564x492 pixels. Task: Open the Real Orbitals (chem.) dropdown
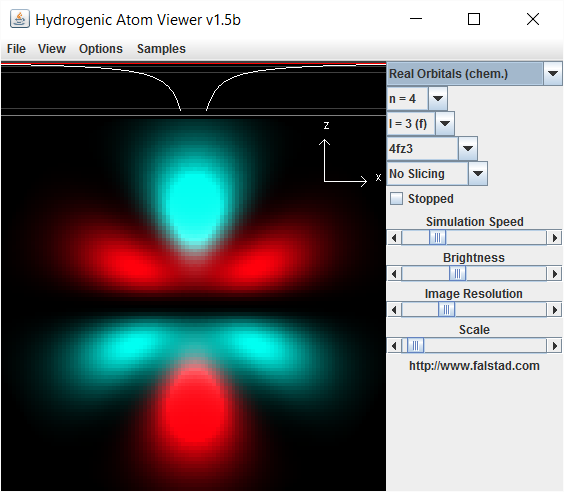474,74
